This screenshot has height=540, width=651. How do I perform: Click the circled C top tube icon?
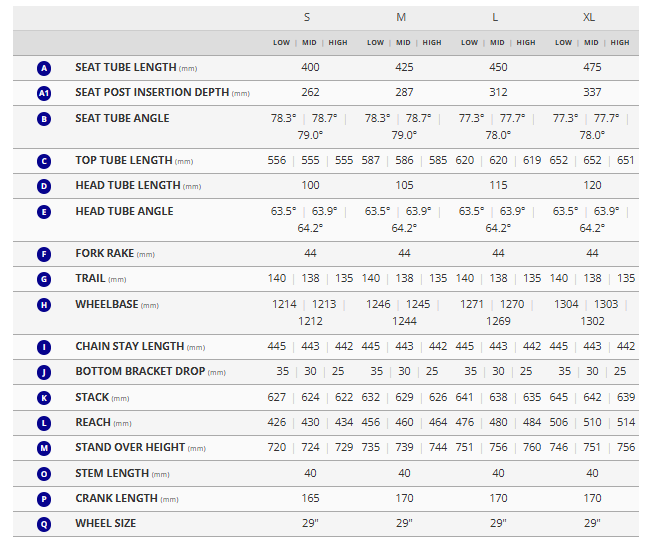(44, 161)
